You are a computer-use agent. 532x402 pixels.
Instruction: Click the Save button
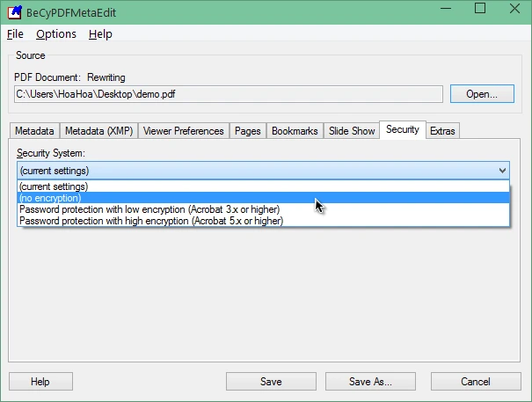tap(271, 381)
